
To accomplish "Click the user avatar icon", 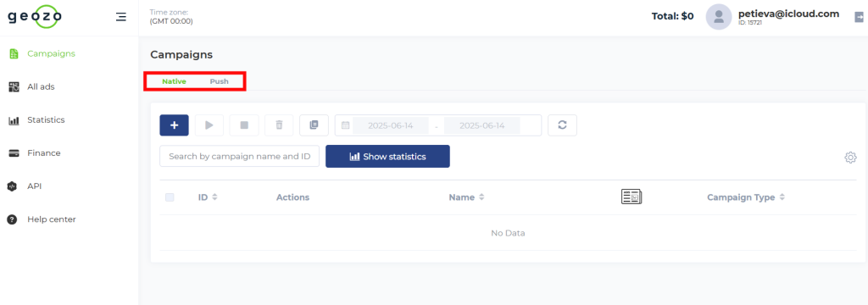I will (x=719, y=17).
